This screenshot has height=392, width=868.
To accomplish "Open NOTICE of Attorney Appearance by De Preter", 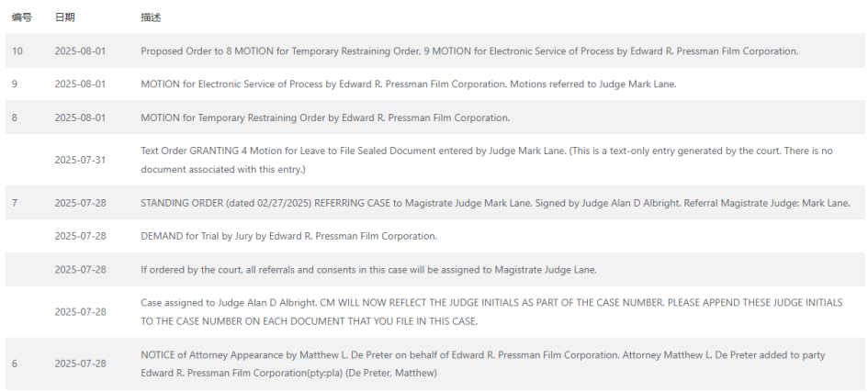I will coord(483,364).
